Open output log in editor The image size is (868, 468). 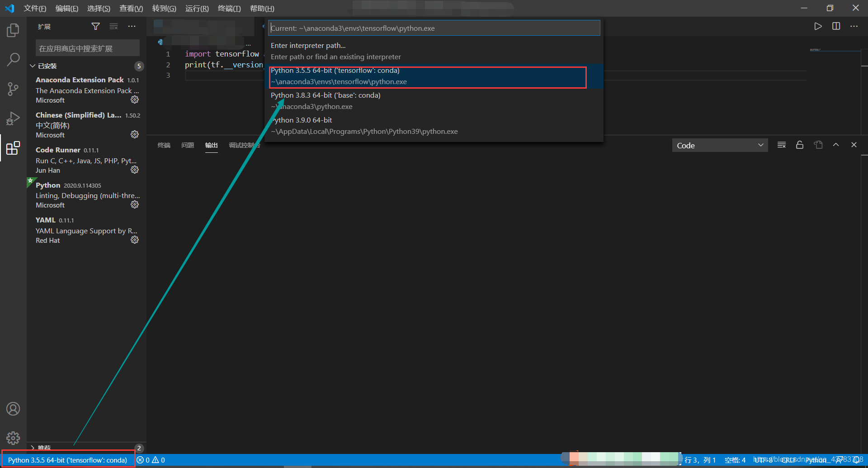818,145
